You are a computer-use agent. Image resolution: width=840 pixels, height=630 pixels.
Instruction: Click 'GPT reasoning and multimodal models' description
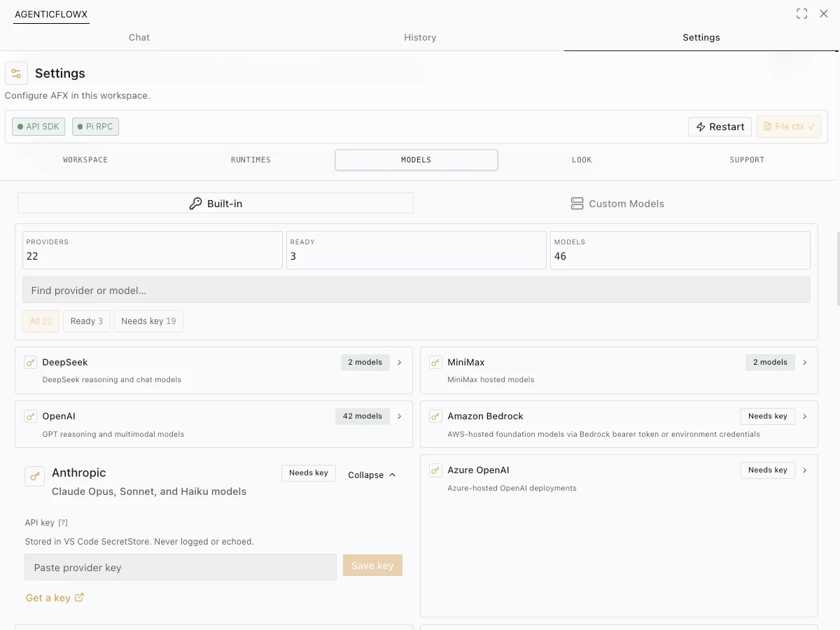click(x=113, y=435)
